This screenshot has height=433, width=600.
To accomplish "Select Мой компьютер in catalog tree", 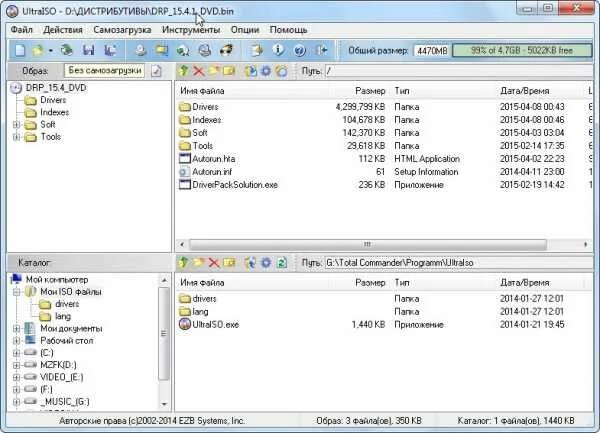I will [x=57, y=280].
